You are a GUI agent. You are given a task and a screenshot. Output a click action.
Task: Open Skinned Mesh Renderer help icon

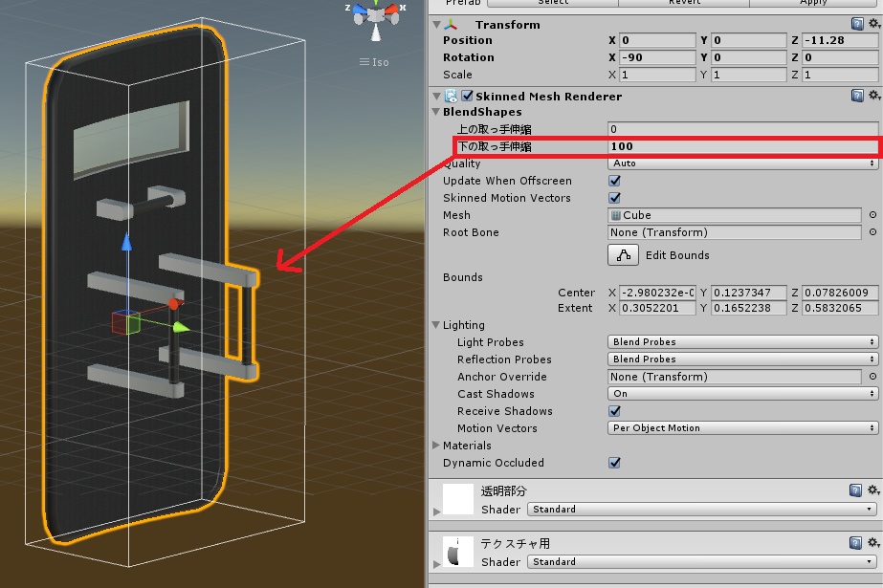click(x=857, y=96)
